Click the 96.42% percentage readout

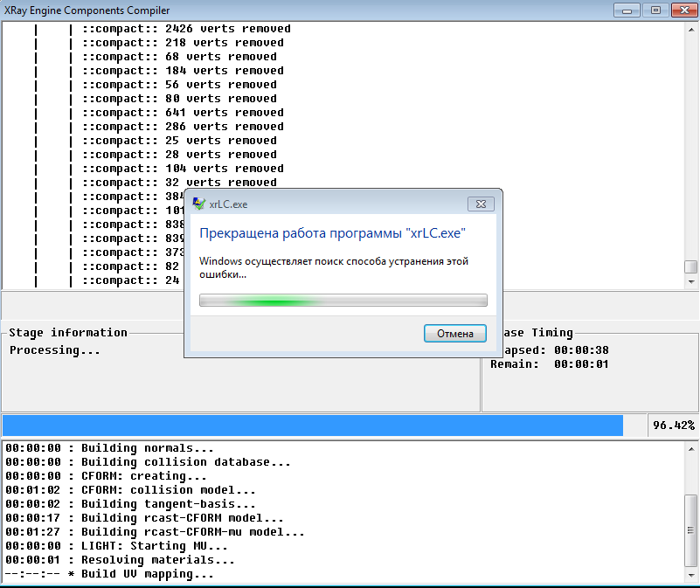coord(673,425)
